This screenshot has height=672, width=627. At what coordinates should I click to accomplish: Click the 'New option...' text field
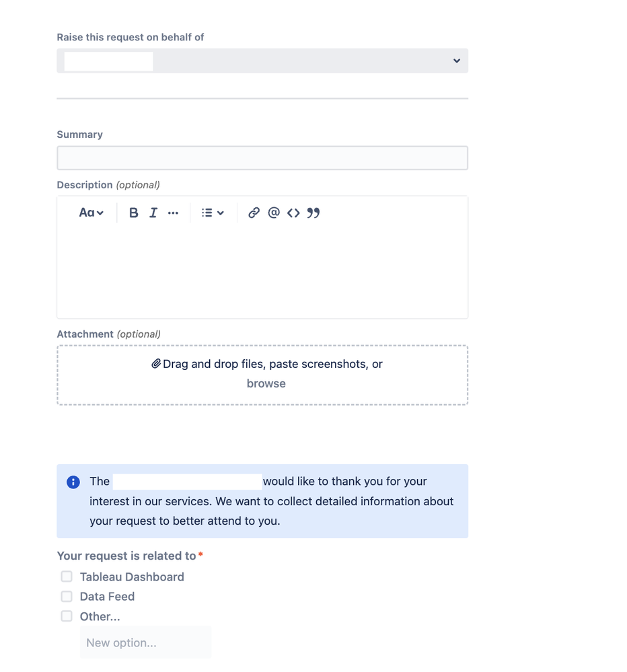coord(145,642)
